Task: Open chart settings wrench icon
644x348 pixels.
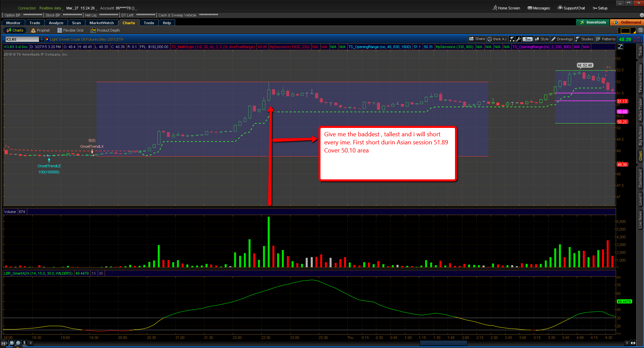Action: [519, 39]
